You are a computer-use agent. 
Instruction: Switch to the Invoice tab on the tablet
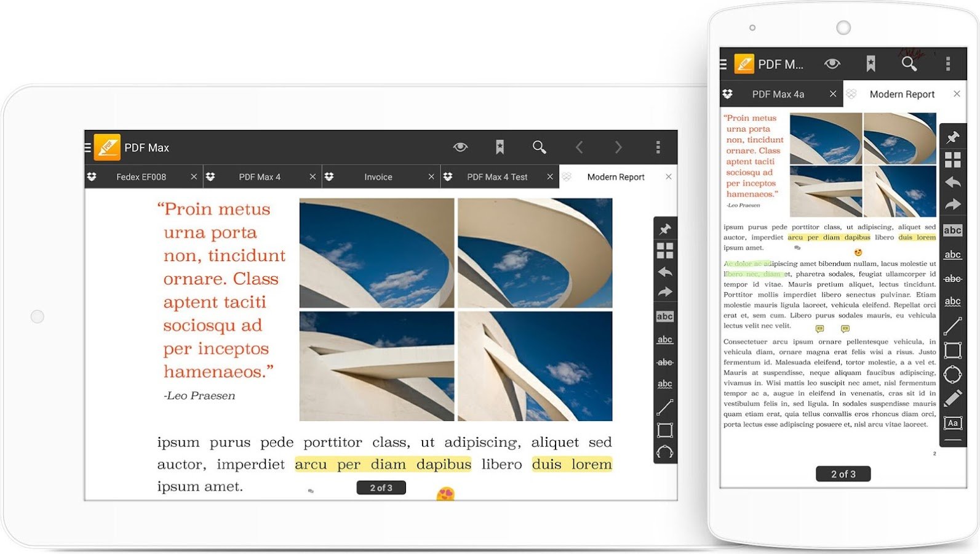[x=378, y=177]
